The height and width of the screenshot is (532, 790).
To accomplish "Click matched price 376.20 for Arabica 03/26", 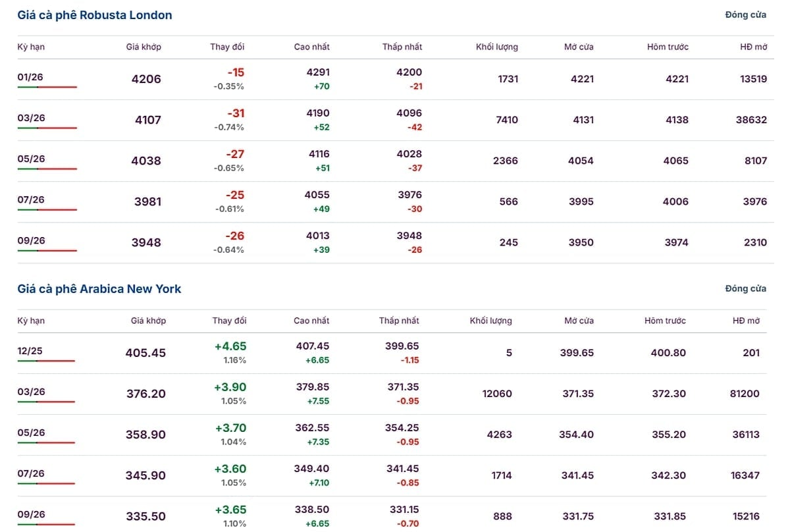I will click(x=146, y=394).
